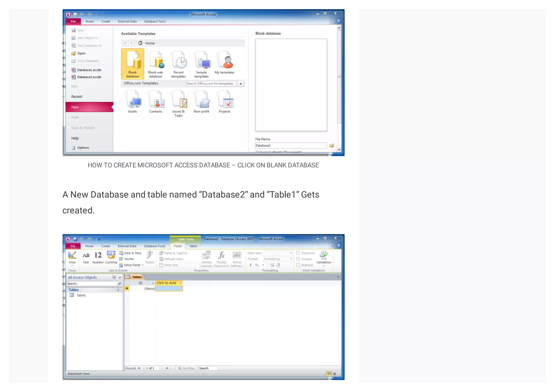
Task: Open the Format dropdown in Formatting group
Action: click(291, 259)
